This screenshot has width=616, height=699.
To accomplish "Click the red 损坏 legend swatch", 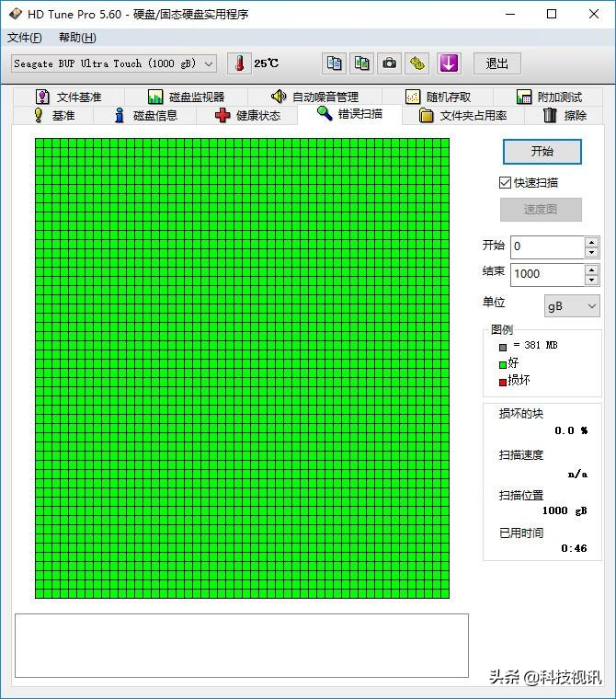I will [x=503, y=382].
